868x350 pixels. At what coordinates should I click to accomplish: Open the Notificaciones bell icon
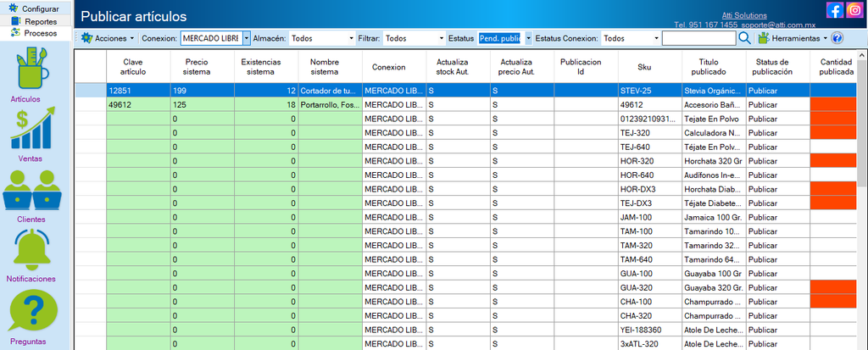pos(31,248)
